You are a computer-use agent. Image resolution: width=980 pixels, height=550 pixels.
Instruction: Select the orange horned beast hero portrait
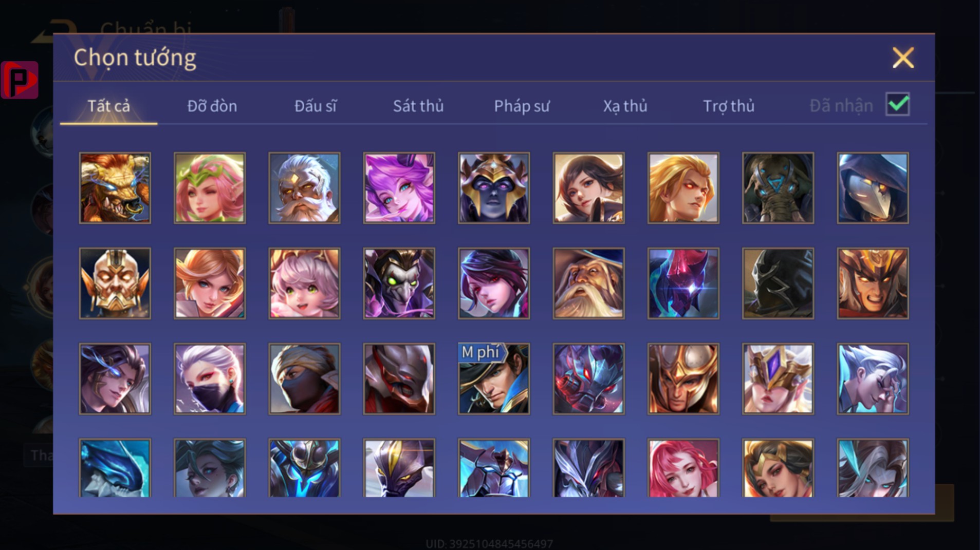tap(115, 187)
